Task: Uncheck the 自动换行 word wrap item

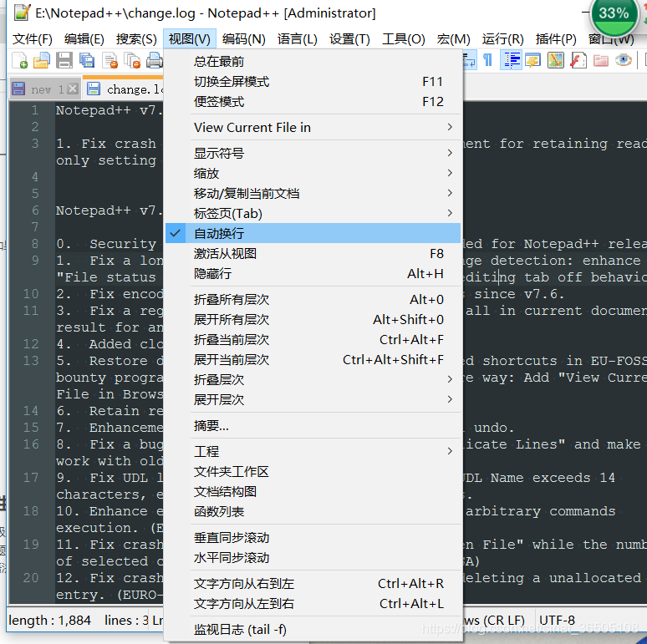Action: [313, 233]
